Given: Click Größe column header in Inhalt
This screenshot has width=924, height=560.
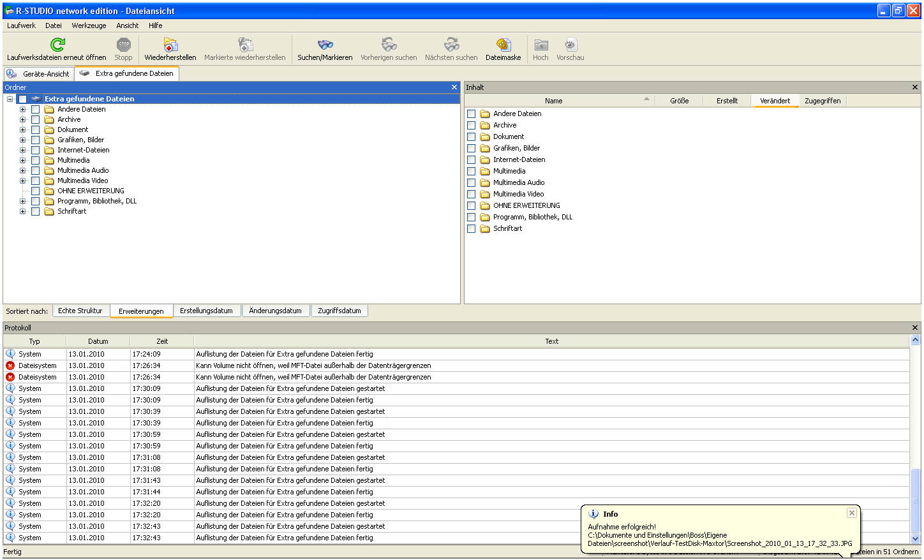Looking at the screenshot, I should pyautogui.click(x=679, y=101).
